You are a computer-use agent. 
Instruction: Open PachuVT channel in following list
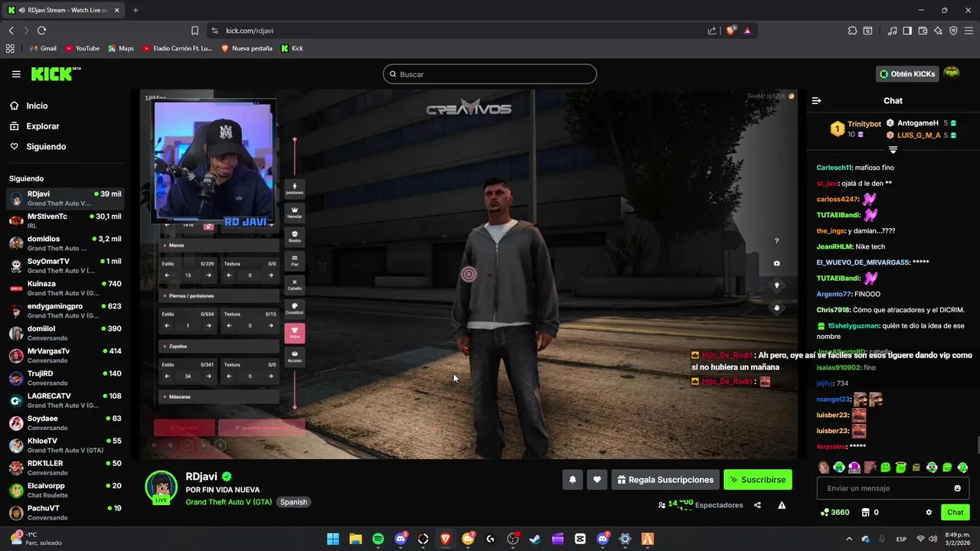[65, 512]
